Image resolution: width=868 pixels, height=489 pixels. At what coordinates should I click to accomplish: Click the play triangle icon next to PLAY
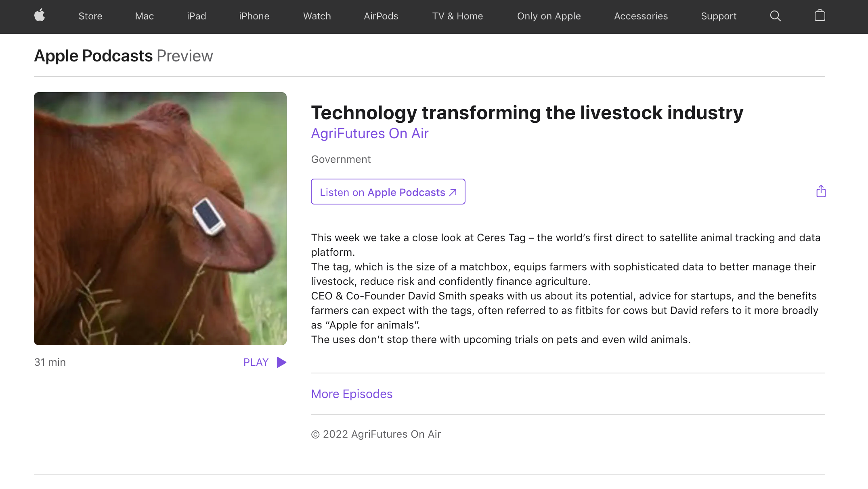281,362
